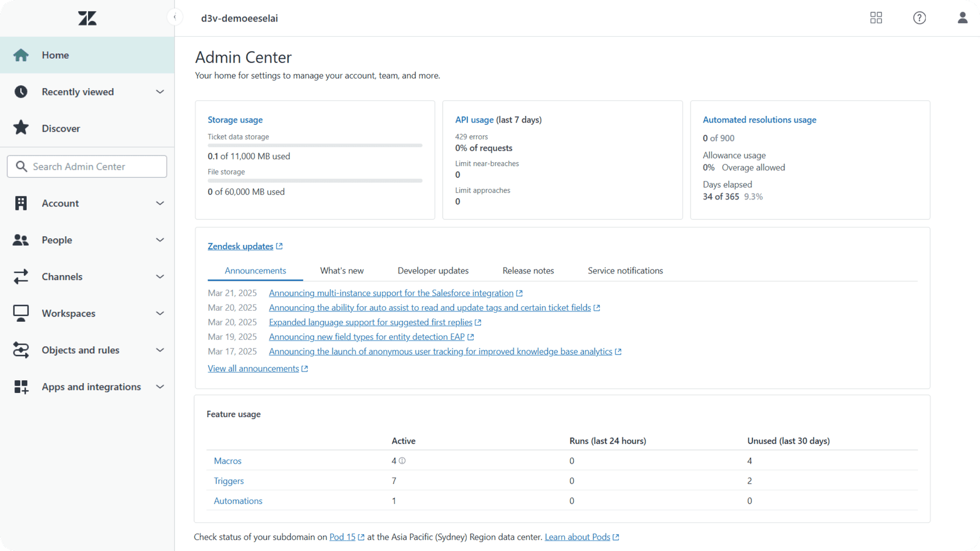Click the Zendesk products grid icon
Image resolution: width=980 pixels, height=551 pixels.
click(876, 17)
